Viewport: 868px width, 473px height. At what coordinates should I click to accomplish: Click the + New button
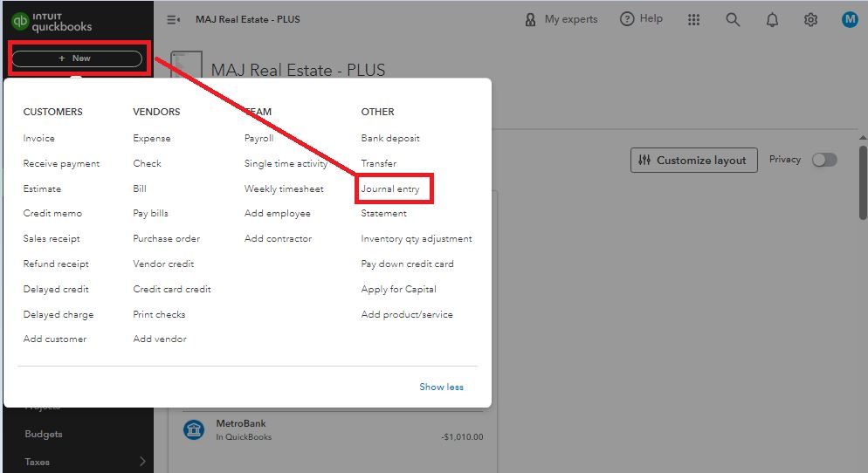click(77, 58)
